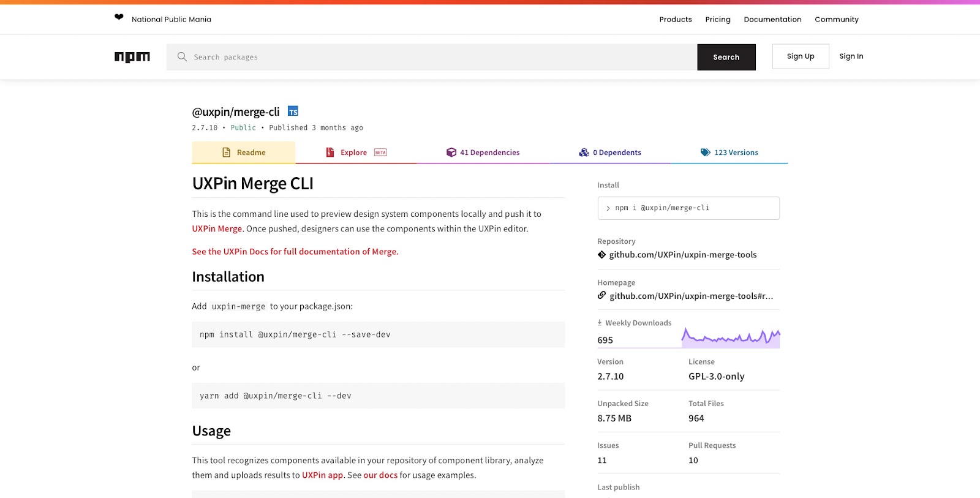Click the 'Published 3 months ago' text
The image size is (980, 498).
(316, 128)
